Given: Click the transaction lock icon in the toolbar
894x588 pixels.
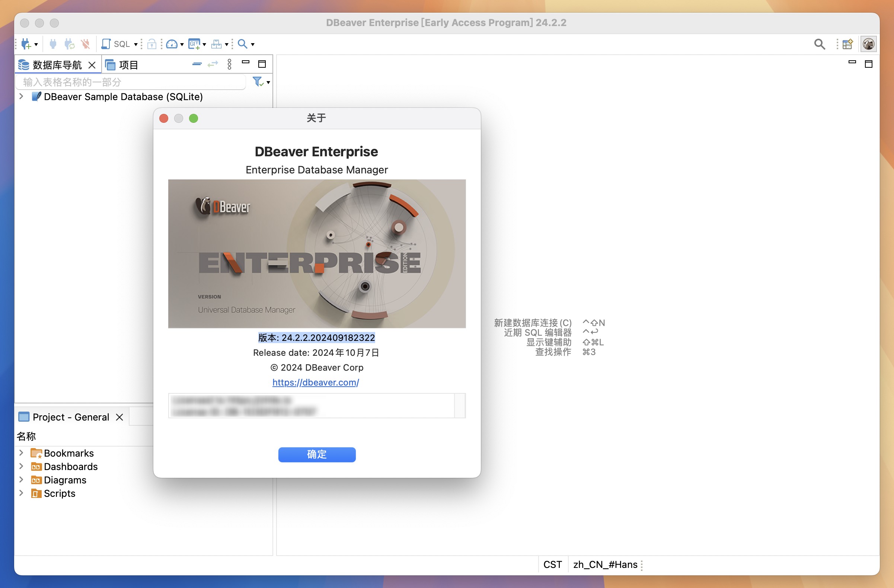Looking at the screenshot, I should 152,44.
